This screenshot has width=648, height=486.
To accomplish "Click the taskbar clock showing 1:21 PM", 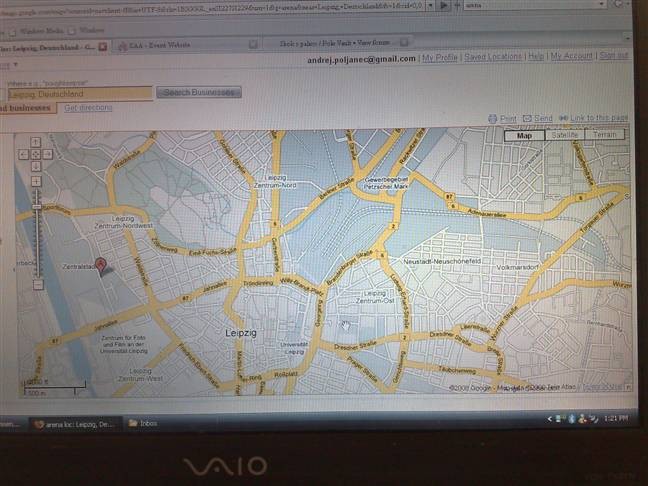I will [616, 419].
